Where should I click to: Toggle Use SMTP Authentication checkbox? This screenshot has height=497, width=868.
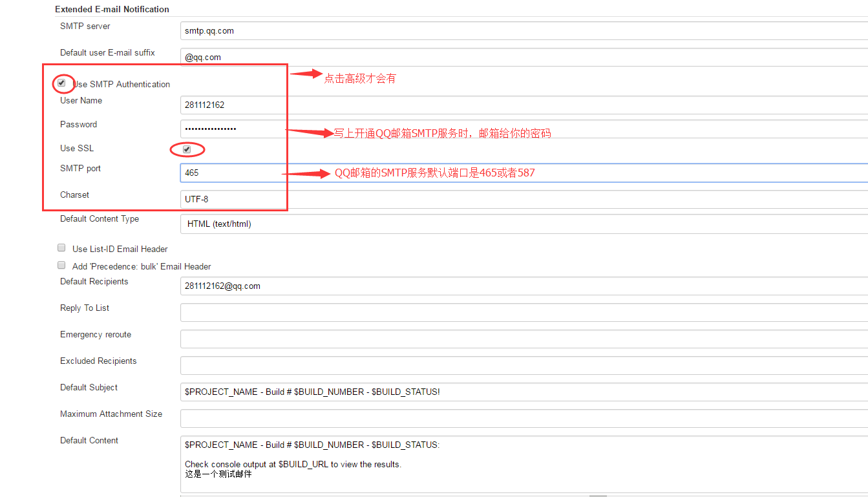click(61, 83)
